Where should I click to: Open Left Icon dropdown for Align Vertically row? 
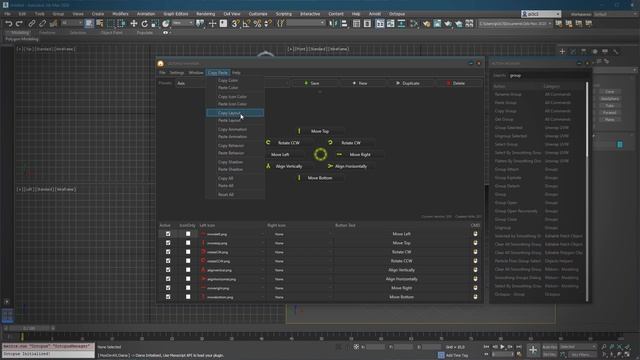tap(232, 270)
